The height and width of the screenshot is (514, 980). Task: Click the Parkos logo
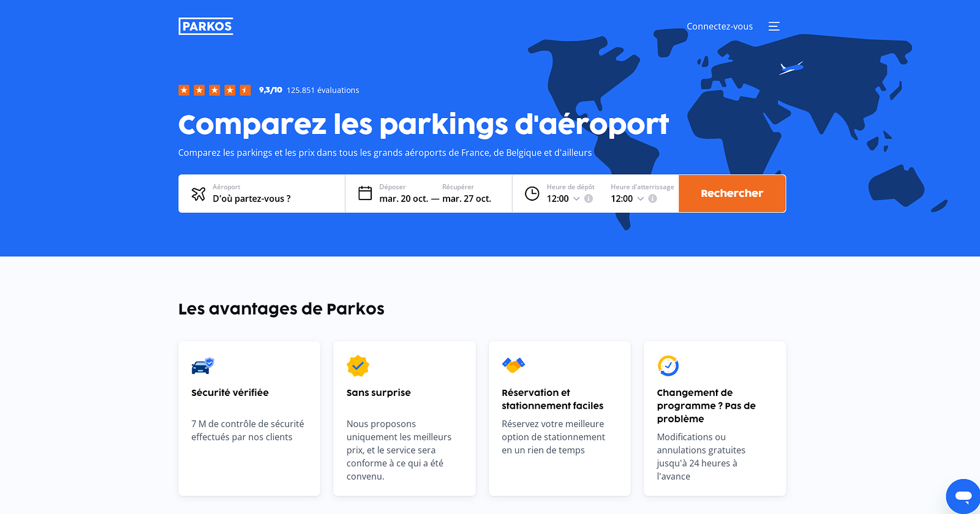pos(206,26)
